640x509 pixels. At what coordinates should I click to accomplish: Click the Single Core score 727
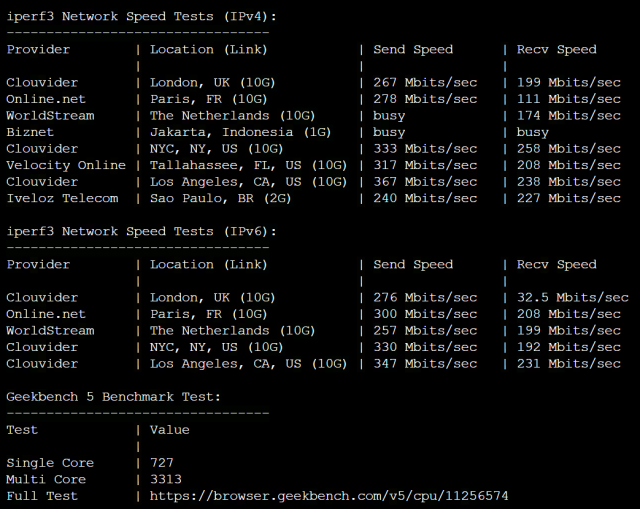click(162, 462)
